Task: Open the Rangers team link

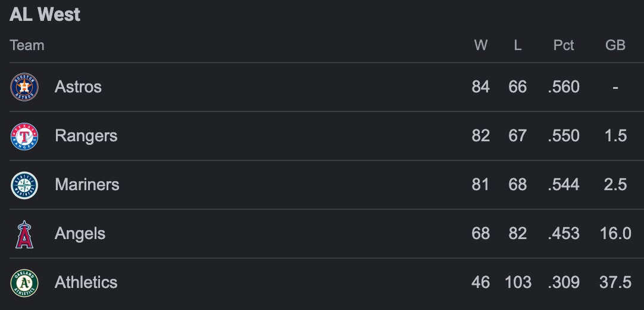Action: click(86, 136)
